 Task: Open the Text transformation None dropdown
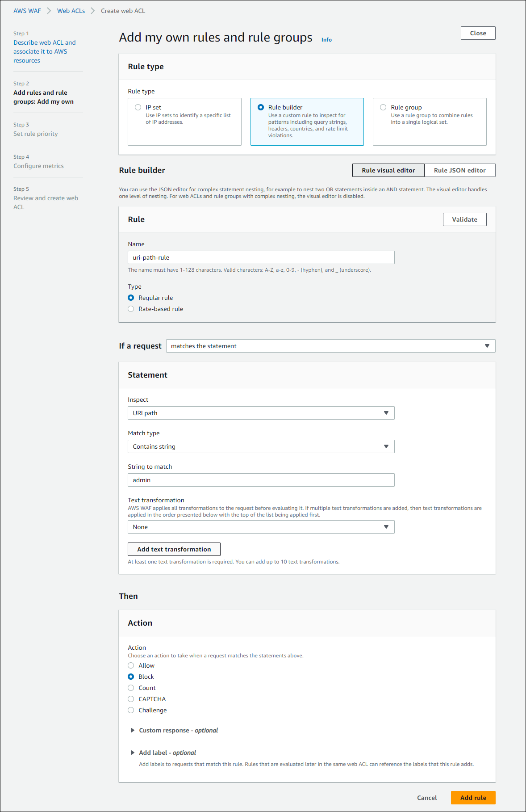tap(261, 527)
